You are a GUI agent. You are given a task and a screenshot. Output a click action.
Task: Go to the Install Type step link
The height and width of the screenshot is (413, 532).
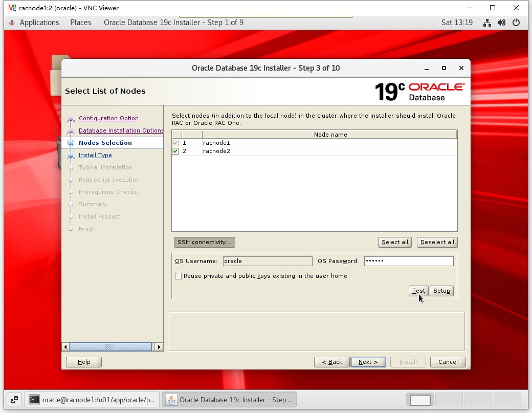tap(95, 155)
